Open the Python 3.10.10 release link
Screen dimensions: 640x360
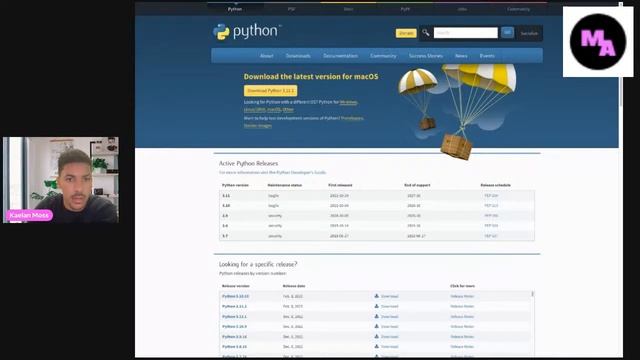(x=236, y=296)
